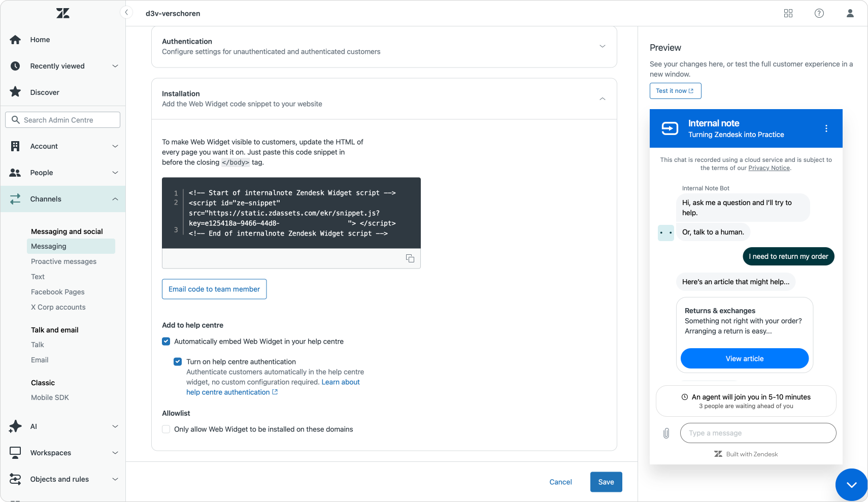The image size is (868, 502).
Task: Copy the code snippet with copy icon
Action: coord(410,258)
